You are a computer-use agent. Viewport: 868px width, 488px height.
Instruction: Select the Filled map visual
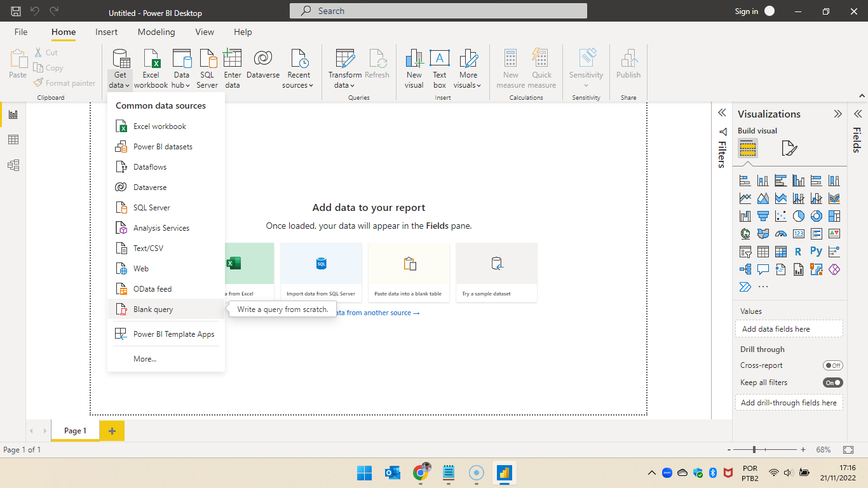pyautogui.click(x=763, y=234)
